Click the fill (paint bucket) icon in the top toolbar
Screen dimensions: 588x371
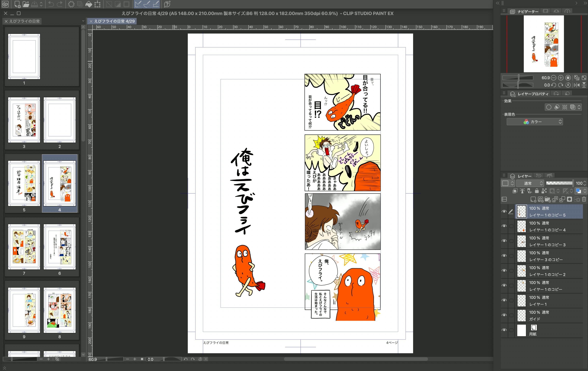coord(89,4)
